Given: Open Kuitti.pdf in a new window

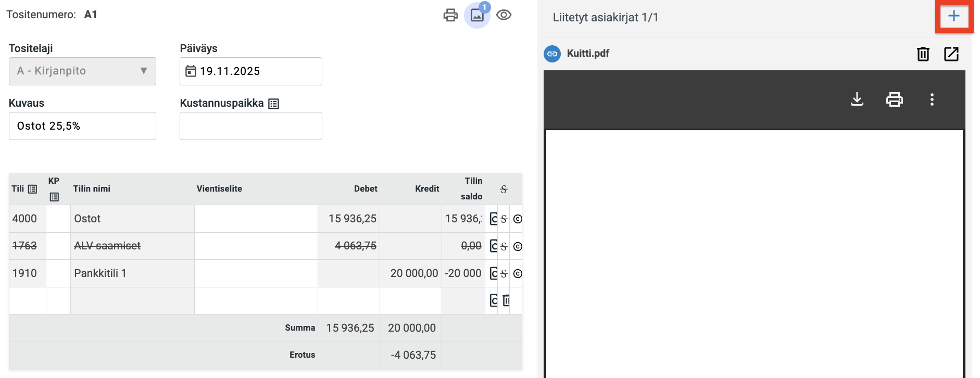Looking at the screenshot, I should (951, 54).
